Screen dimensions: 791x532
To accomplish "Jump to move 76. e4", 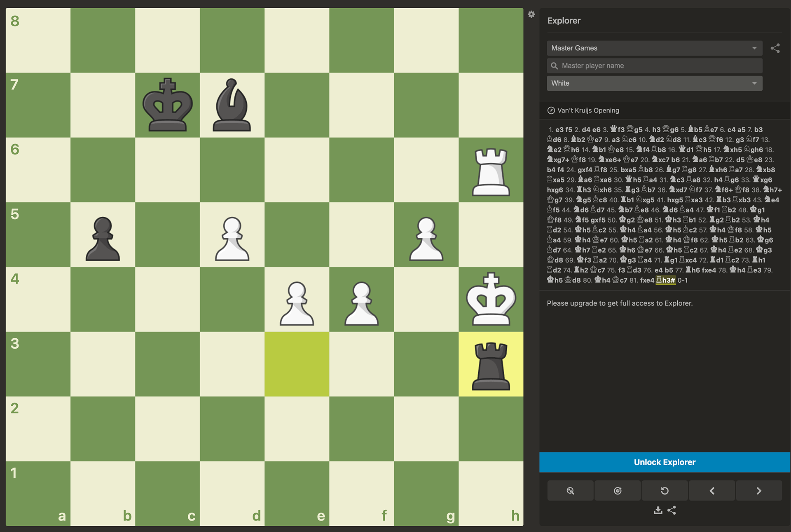I will pos(659,270).
